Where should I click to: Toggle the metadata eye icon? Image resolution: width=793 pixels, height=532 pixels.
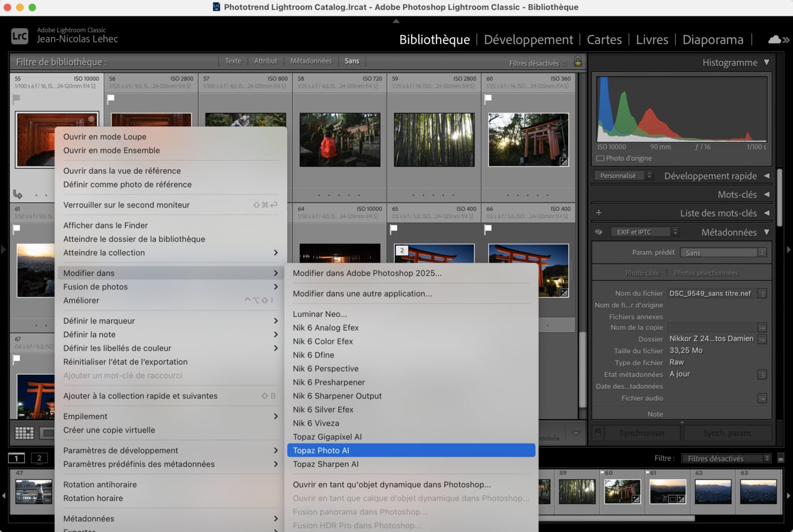coord(599,232)
